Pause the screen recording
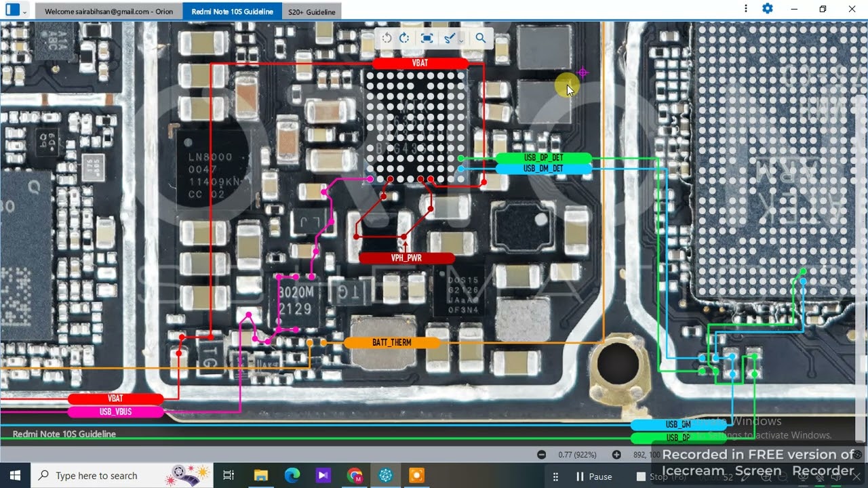 pyautogui.click(x=593, y=476)
